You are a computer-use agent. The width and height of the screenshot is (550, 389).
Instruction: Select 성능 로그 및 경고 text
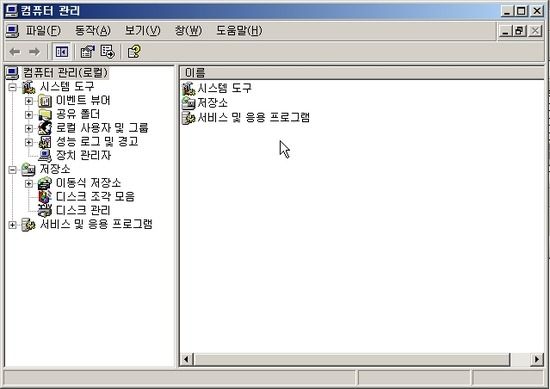[x=97, y=141]
